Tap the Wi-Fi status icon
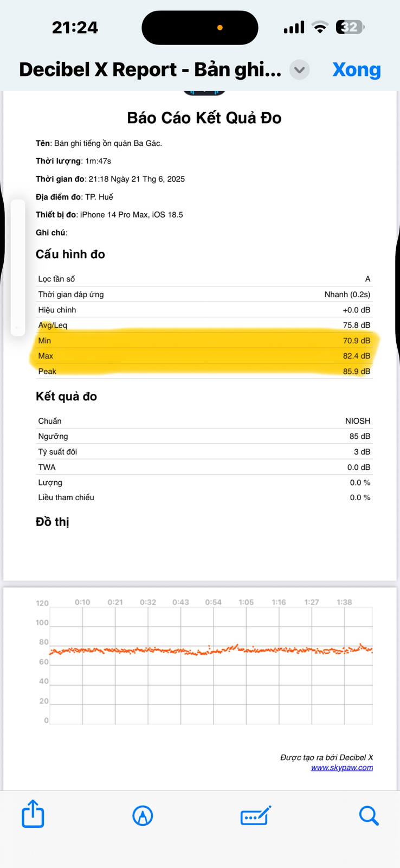This screenshot has height=868, width=400. [320, 28]
